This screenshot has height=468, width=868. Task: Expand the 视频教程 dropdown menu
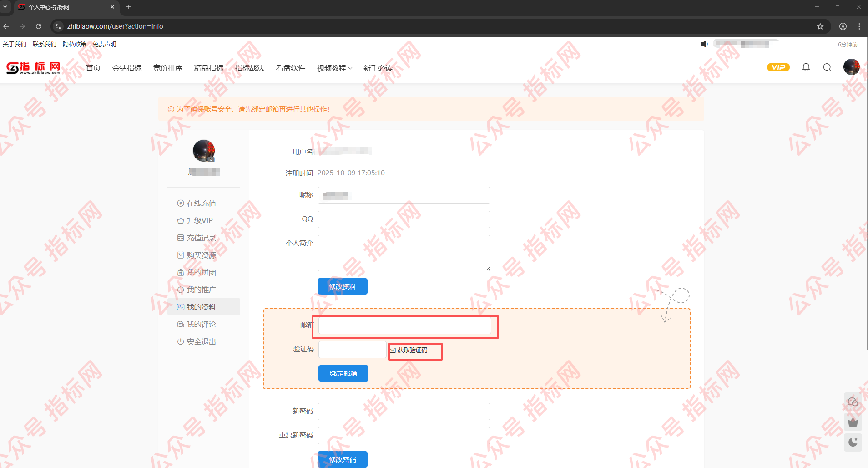pyautogui.click(x=334, y=68)
